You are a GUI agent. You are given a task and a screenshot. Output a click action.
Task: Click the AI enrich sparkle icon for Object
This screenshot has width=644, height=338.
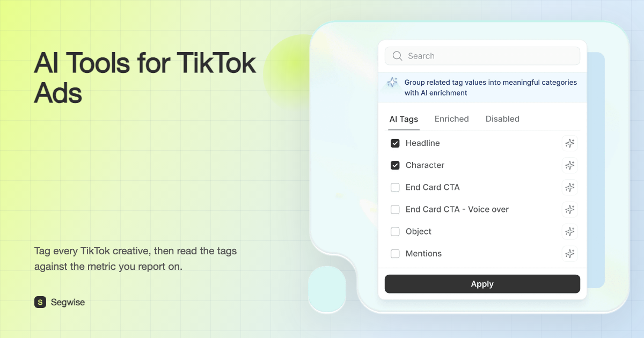point(570,231)
